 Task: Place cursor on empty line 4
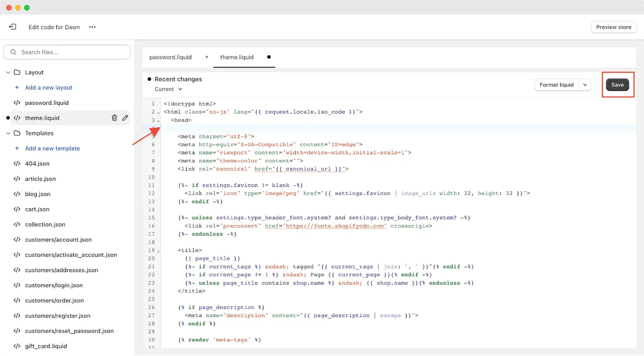tap(398, 128)
